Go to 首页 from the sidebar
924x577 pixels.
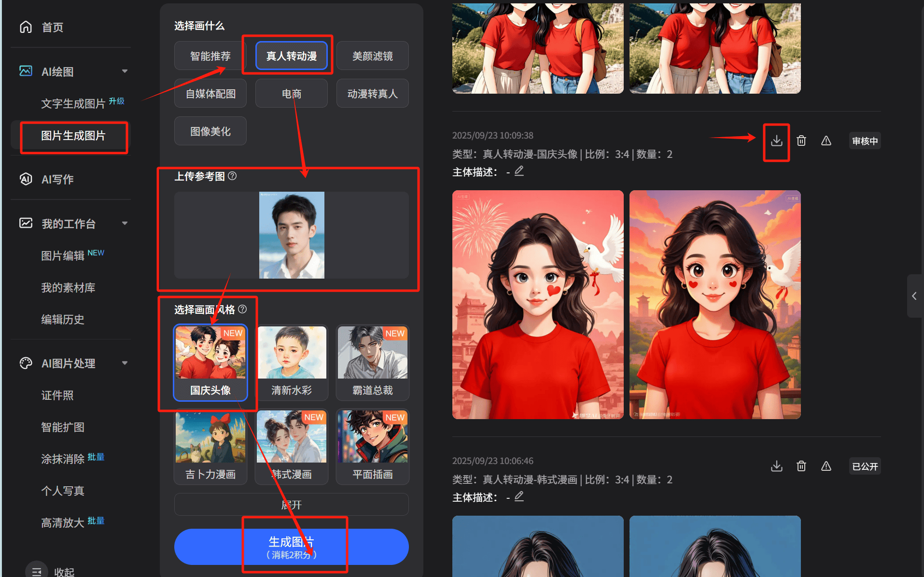pos(52,28)
